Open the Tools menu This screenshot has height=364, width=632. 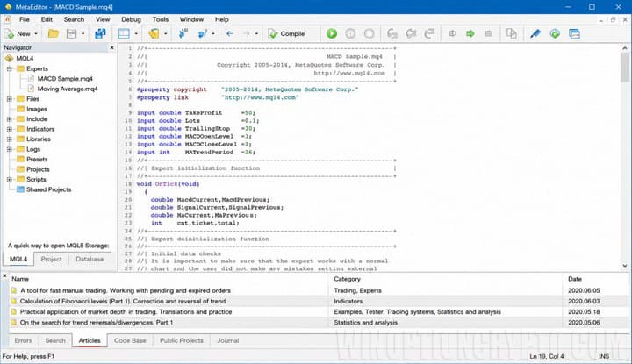(160, 19)
